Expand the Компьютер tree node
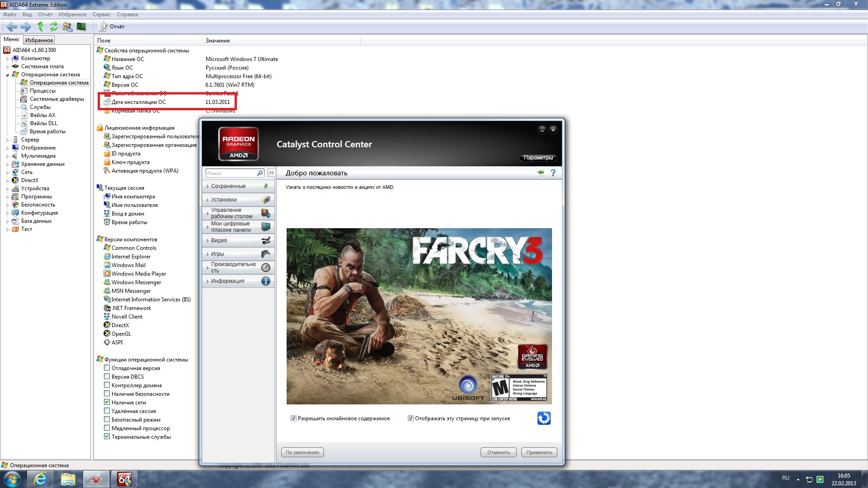This screenshot has height=488, width=868. 7,59
